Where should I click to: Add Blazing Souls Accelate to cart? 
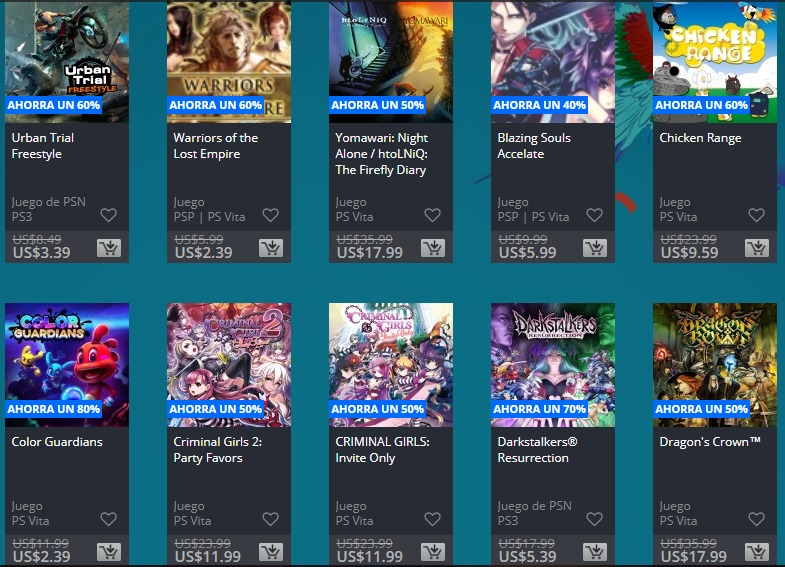tap(595, 248)
